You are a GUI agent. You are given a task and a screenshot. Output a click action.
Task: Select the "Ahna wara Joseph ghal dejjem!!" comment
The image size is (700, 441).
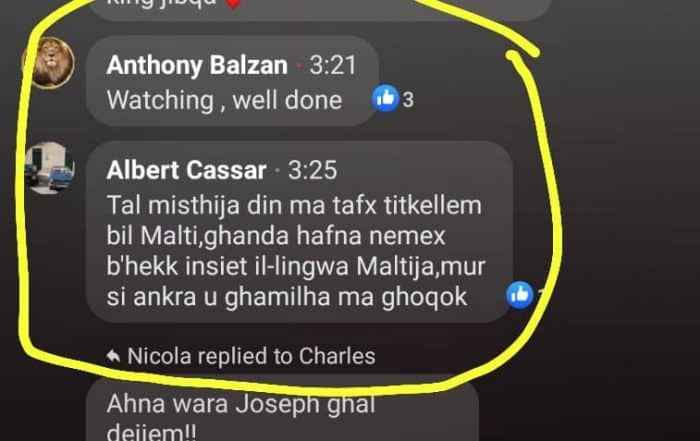[282, 411]
